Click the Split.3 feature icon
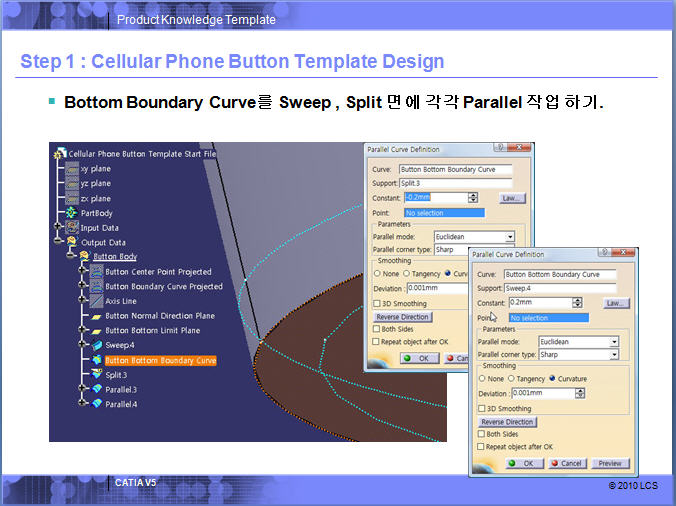Image resolution: width=676 pixels, height=506 pixels. point(96,375)
